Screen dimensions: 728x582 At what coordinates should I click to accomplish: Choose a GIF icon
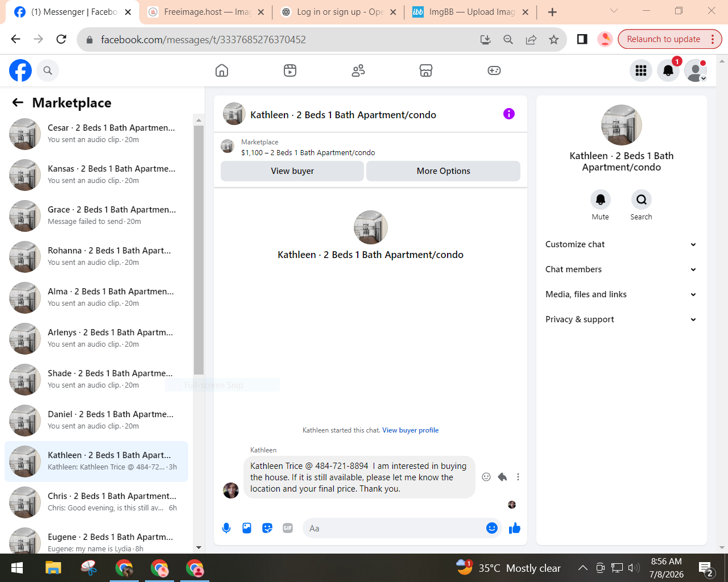tap(288, 528)
